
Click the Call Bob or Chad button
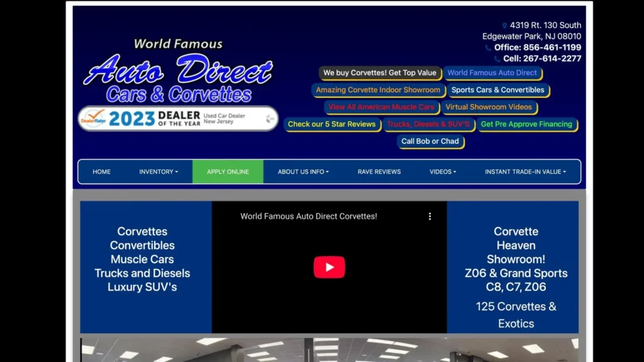click(x=430, y=141)
